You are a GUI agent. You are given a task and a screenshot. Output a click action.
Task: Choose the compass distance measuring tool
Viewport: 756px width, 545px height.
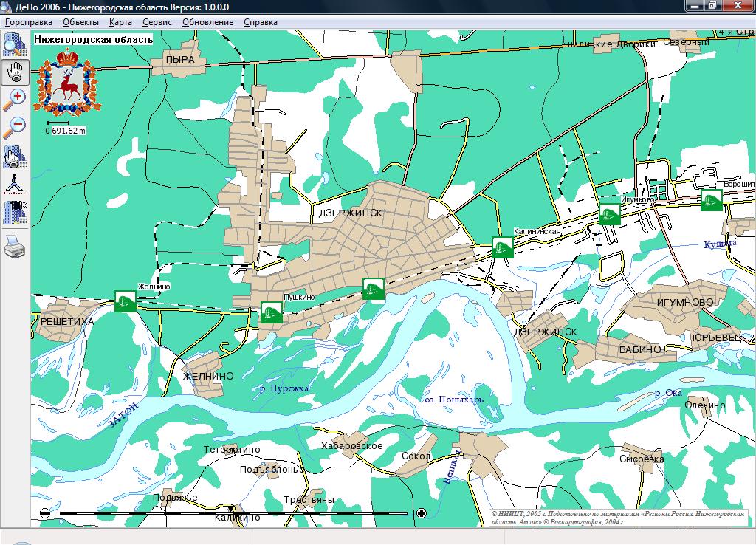[x=15, y=184]
